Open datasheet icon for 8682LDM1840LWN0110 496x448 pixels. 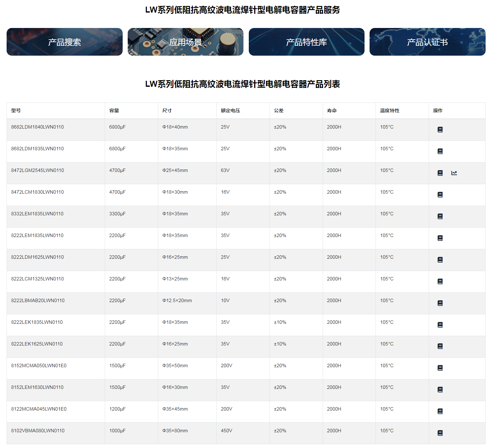[440, 130]
